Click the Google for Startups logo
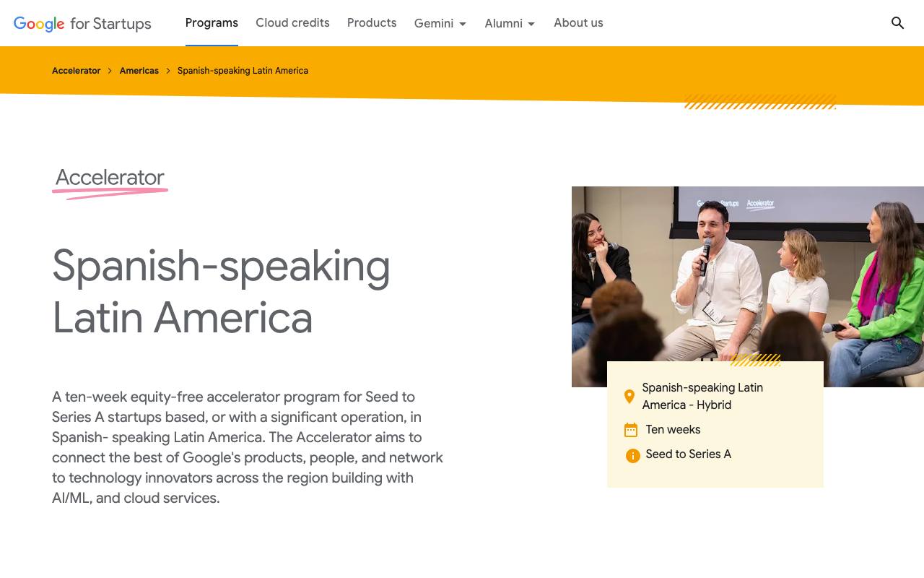This screenshot has width=924, height=578. click(82, 23)
